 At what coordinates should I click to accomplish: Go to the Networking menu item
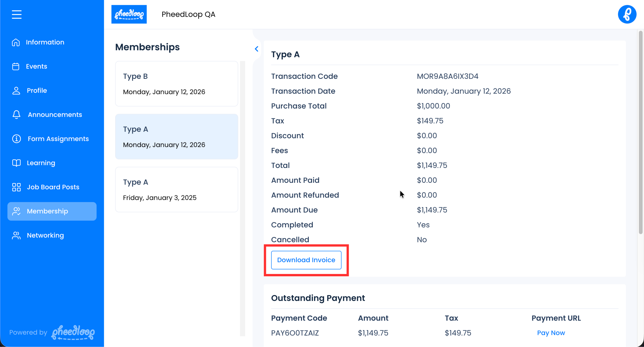click(x=45, y=235)
